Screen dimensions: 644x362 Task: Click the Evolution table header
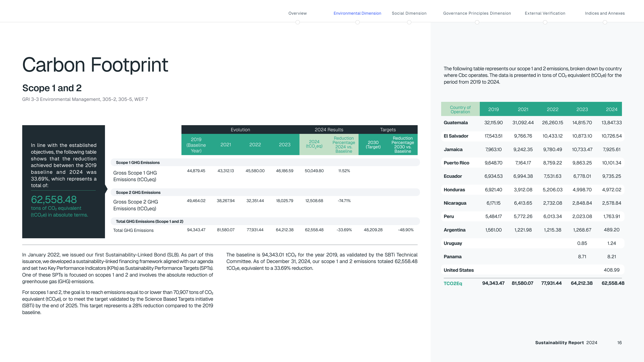(x=240, y=129)
